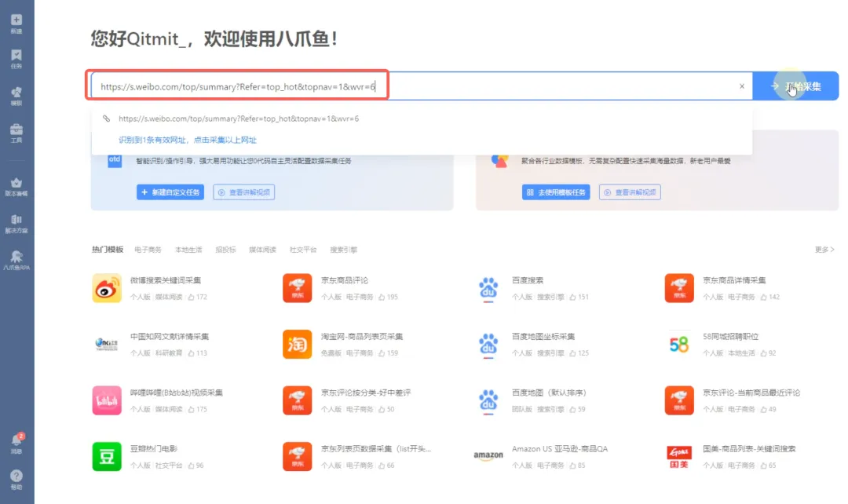The height and width of the screenshot is (504, 848).
Task: Click 查看讲解视频 beside 新建自定义任务
Action: tap(244, 192)
